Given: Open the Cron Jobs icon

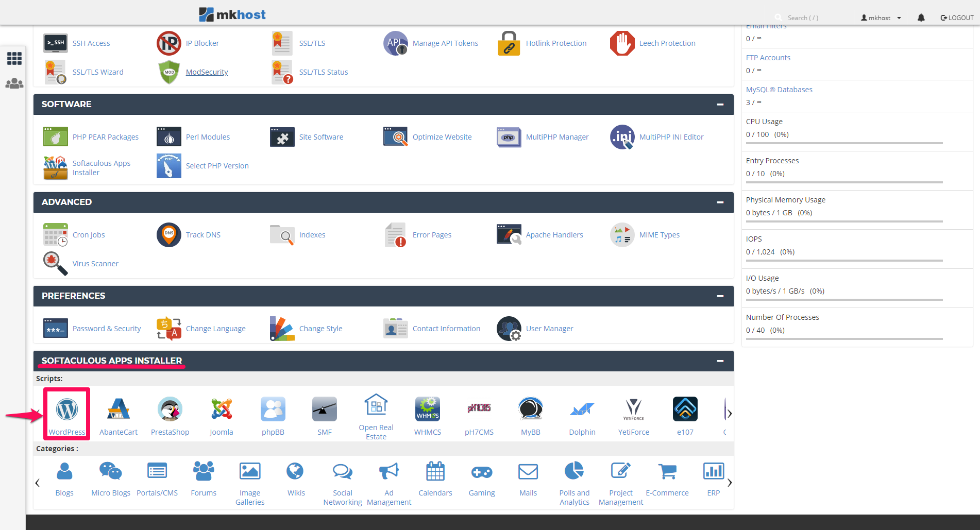Looking at the screenshot, I should click(x=56, y=235).
